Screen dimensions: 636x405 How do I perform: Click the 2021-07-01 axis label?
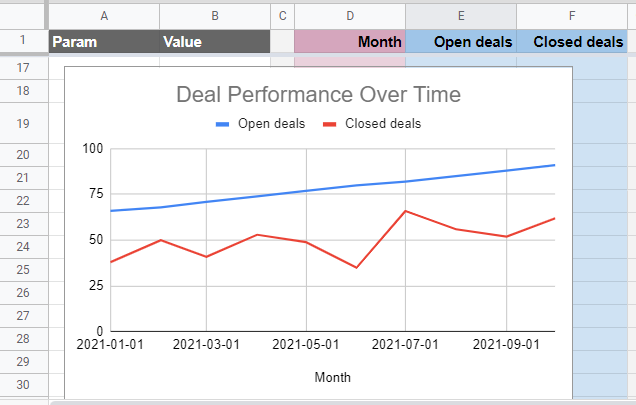(405, 345)
